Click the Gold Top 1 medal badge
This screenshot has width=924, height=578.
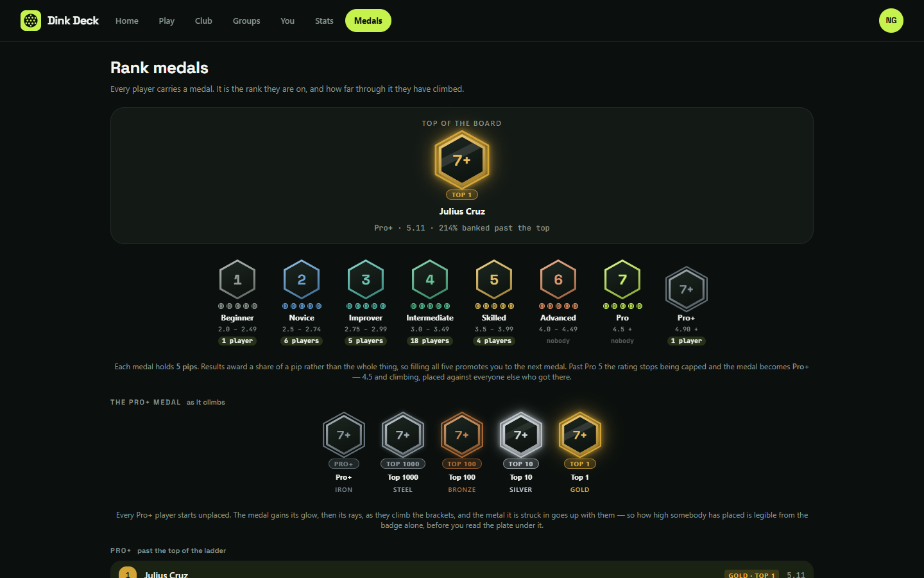tap(580, 435)
